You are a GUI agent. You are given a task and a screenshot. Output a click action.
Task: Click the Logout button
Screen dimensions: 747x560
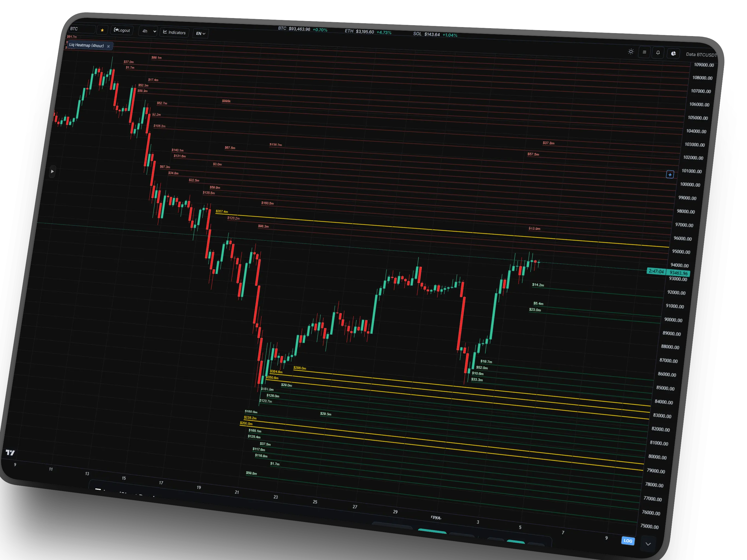coord(122,30)
